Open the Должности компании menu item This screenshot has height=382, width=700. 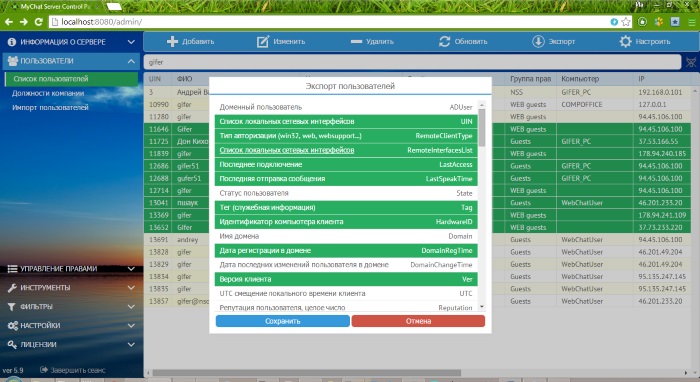(48, 93)
